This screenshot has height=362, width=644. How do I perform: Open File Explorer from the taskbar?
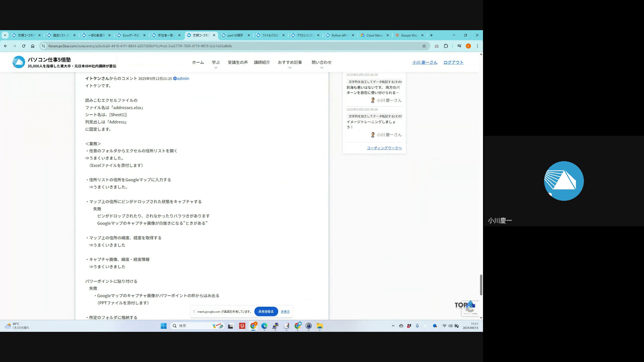tap(320, 326)
